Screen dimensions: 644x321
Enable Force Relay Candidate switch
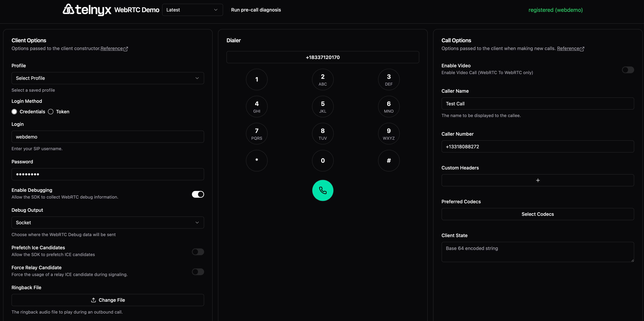point(198,272)
